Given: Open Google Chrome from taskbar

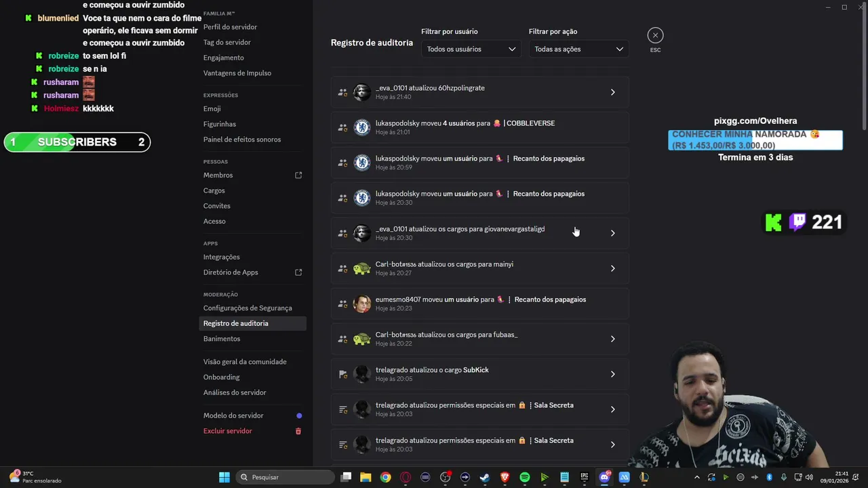Looking at the screenshot, I should (385, 477).
